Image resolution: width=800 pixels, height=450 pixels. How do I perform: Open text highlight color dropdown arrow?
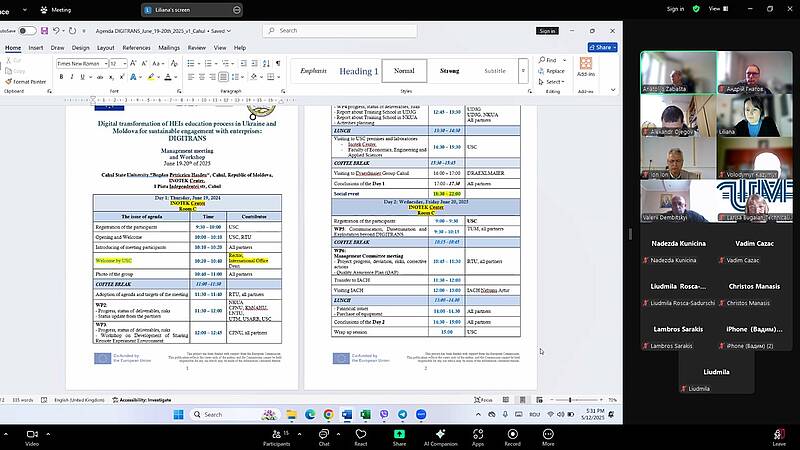158,77
